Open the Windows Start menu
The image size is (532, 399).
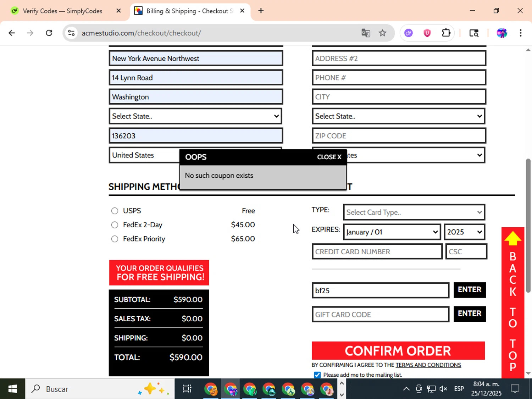click(12, 389)
